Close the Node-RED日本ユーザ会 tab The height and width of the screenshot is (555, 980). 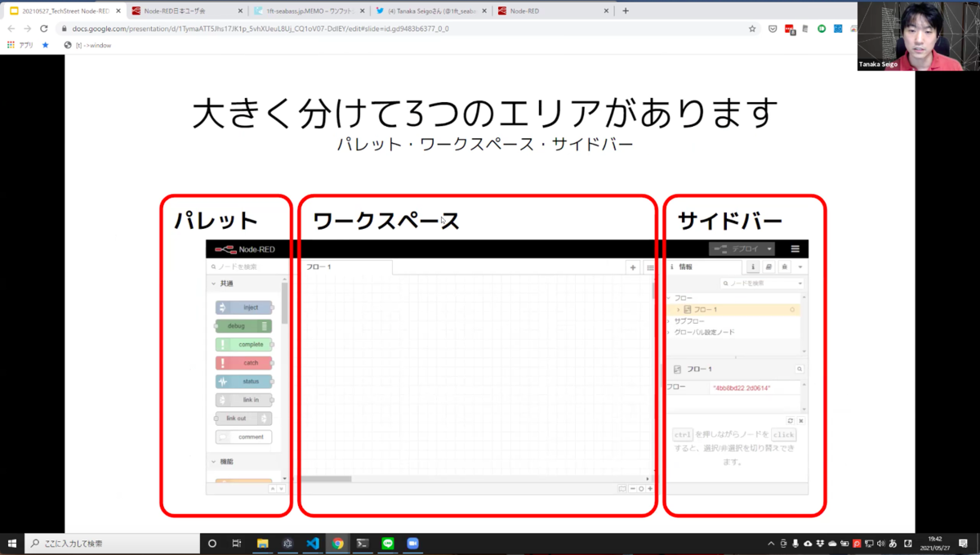(239, 11)
